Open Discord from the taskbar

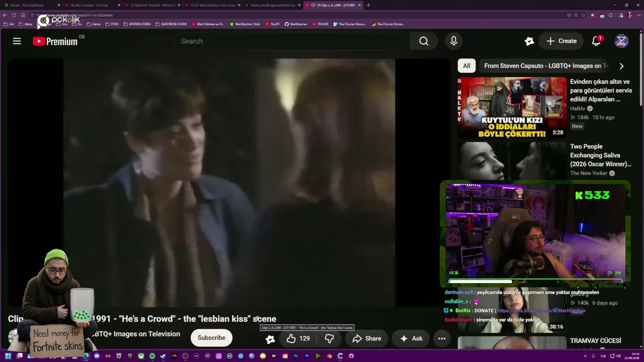pos(97,356)
